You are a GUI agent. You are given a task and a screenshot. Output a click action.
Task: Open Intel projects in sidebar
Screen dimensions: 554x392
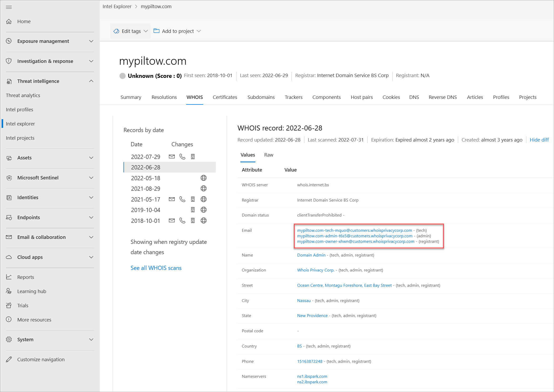click(x=20, y=138)
